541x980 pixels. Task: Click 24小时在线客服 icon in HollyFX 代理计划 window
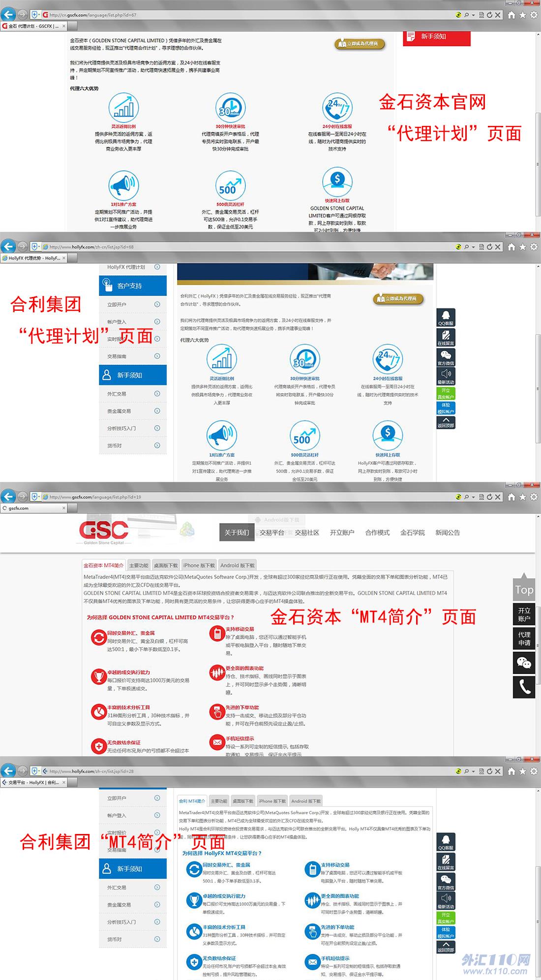[x=388, y=359]
